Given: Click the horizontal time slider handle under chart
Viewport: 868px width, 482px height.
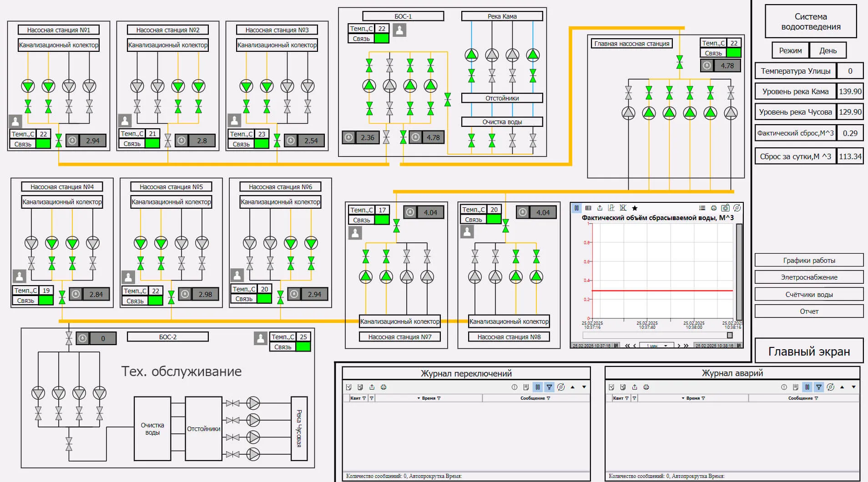Looking at the screenshot, I should [x=730, y=336].
